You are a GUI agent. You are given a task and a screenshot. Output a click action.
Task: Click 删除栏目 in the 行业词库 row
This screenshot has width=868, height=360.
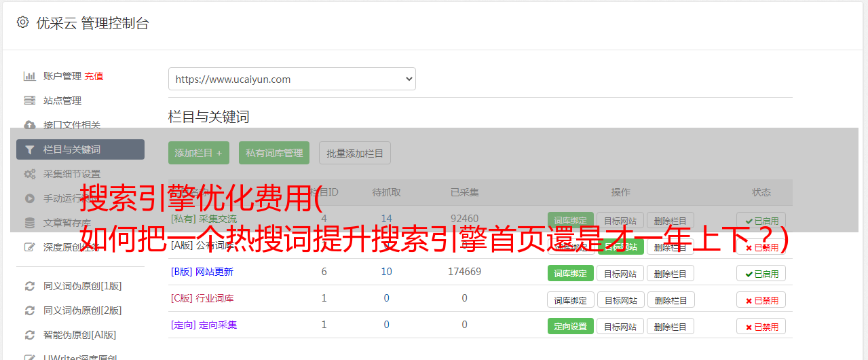(x=671, y=300)
